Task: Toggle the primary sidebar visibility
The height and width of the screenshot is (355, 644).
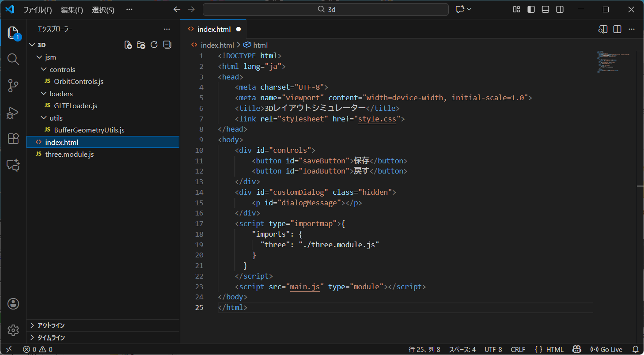Action: pyautogui.click(x=530, y=9)
